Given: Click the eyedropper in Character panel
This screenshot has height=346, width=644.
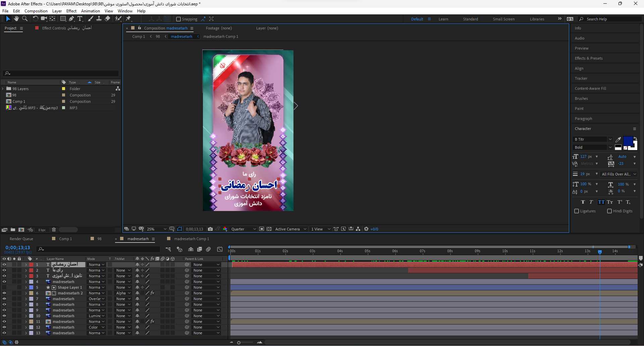Looking at the screenshot, I should tap(618, 139).
